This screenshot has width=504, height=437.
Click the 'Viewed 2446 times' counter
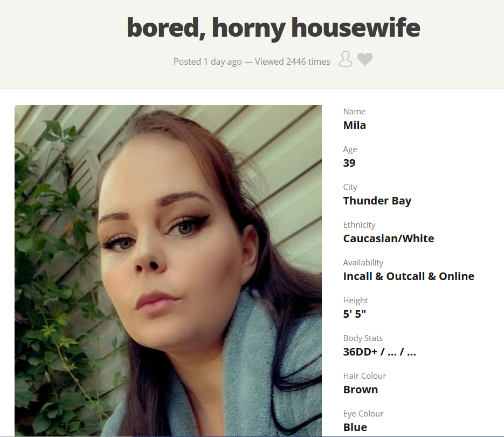click(x=293, y=62)
